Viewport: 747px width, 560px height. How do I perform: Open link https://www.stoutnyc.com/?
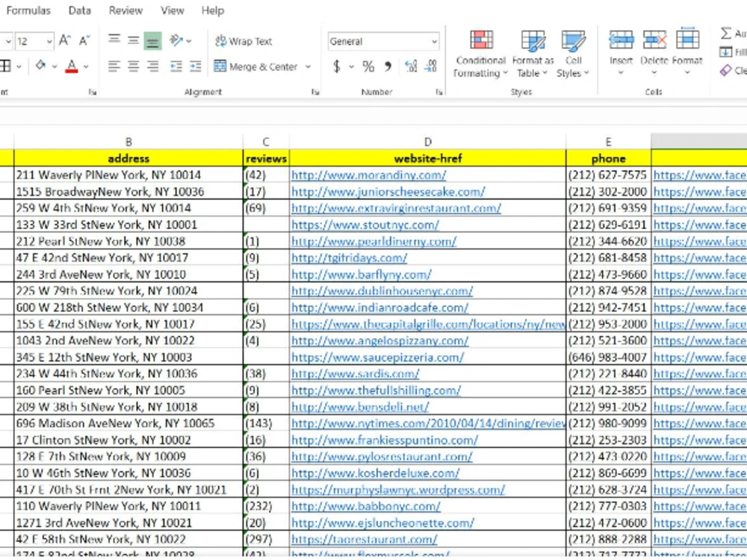click(x=365, y=225)
